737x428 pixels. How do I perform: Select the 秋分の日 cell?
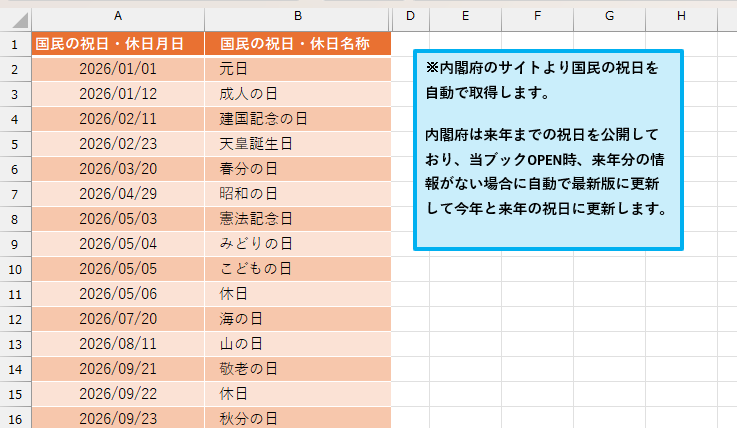[x=298, y=418]
